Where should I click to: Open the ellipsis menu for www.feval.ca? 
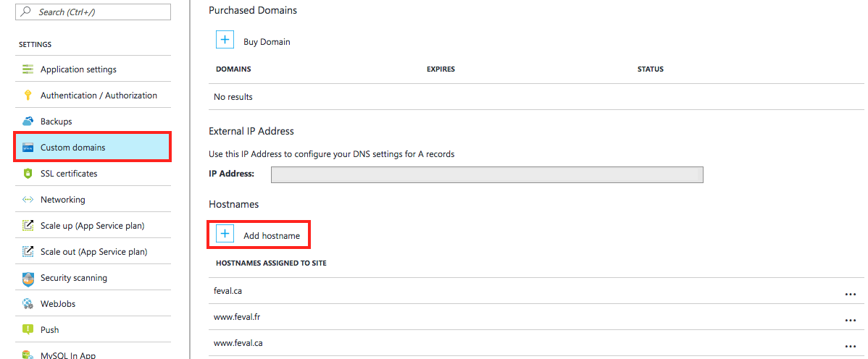(x=851, y=346)
